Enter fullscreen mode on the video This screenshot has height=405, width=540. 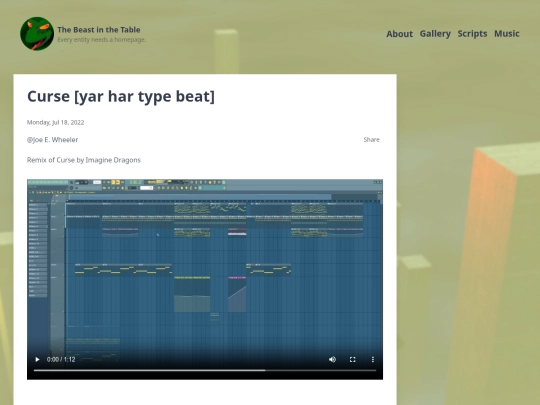352,359
